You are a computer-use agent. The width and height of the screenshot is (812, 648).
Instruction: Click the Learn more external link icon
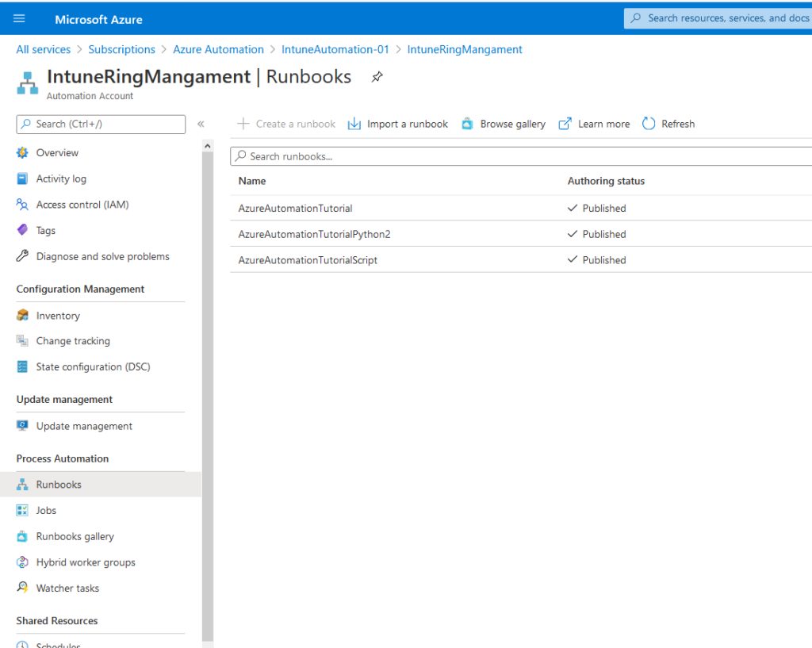pos(565,124)
